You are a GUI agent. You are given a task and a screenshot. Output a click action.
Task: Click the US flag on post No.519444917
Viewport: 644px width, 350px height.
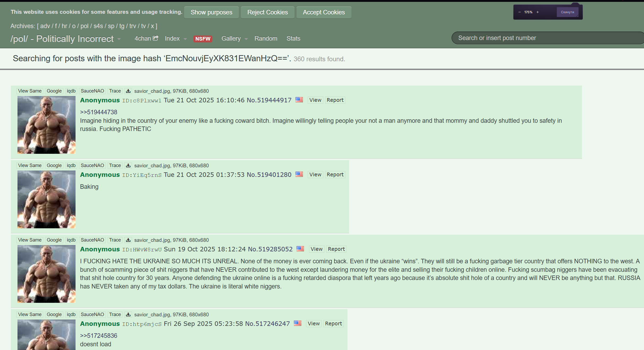tap(299, 100)
